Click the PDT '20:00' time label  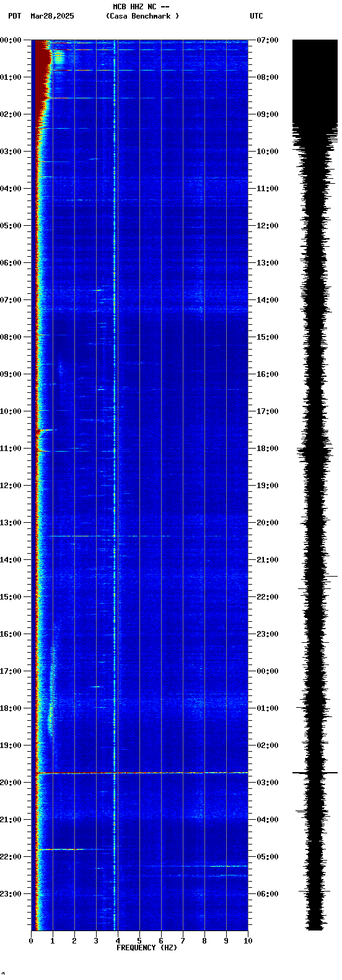[11, 783]
